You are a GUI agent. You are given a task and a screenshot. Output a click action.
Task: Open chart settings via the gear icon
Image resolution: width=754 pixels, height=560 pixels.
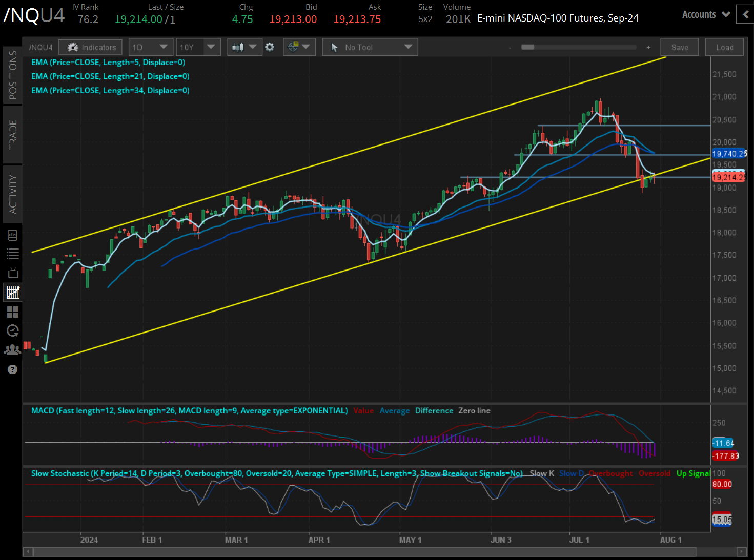point(270,47)
